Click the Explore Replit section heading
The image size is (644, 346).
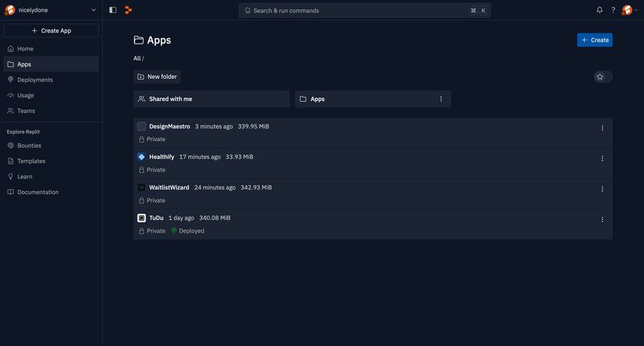(x=24, y=132)
